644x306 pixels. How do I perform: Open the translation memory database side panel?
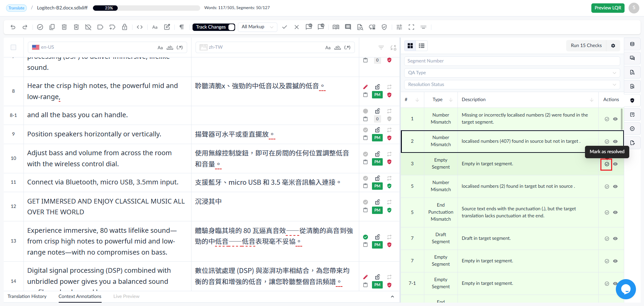click(x=632, y=44)
